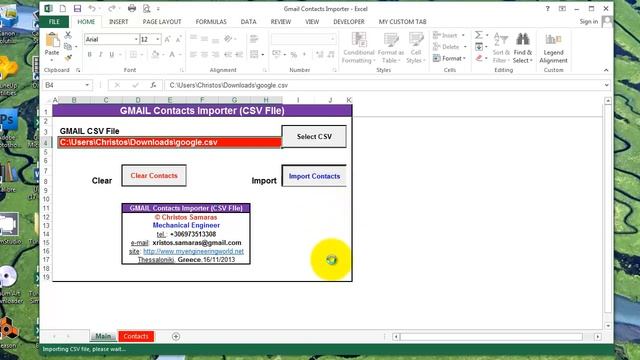Click the horizontal scrollbar track
The width and height of the screenshot is (640, 360).
tap(491, 337)
